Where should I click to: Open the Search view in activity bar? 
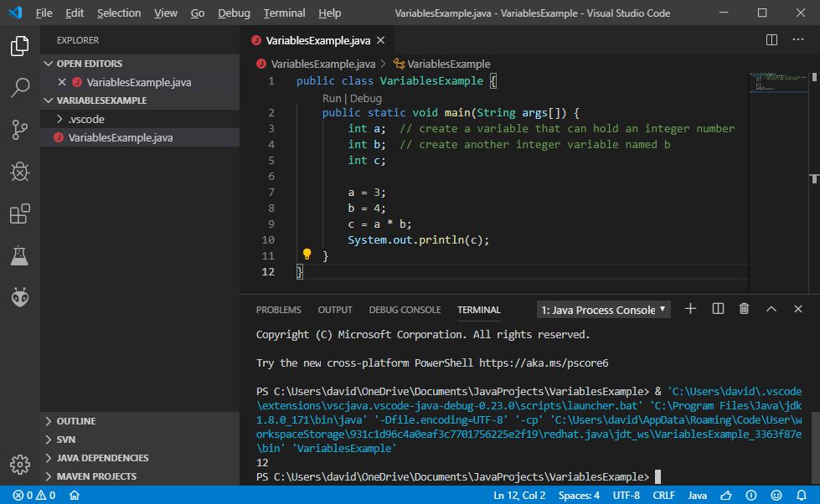20,87
